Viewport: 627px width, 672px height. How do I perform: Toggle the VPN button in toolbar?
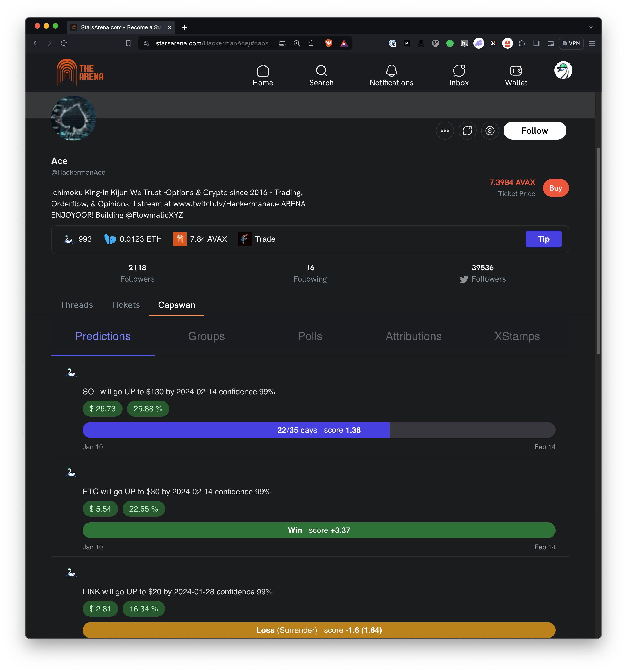pos(571,43)
